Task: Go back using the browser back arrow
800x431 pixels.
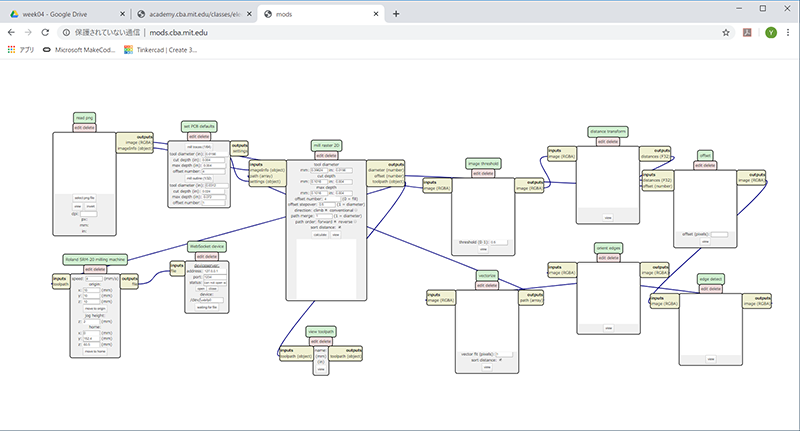Action: pyautogui.click(x=11, y=33)
